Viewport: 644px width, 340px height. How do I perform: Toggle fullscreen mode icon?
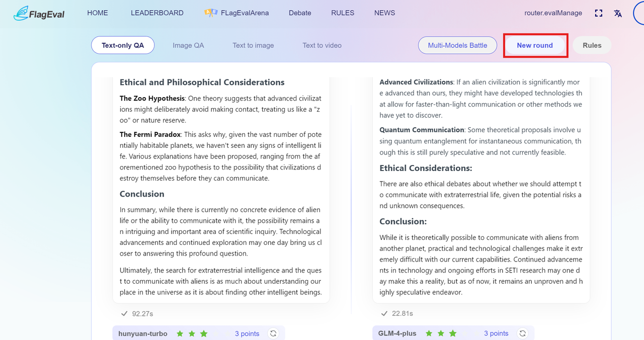pyautogui.click(x=598, y=13)
